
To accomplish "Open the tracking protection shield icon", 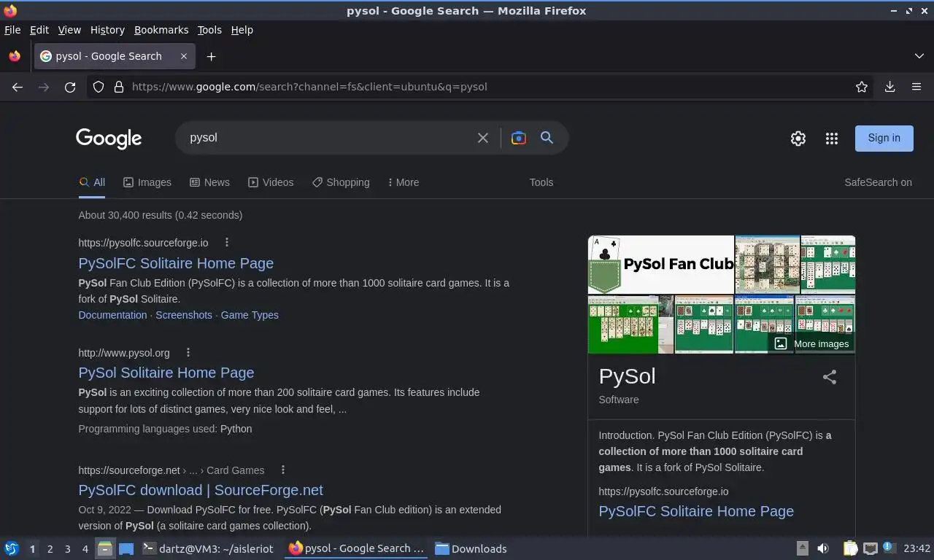I will (x=99, y=87).
